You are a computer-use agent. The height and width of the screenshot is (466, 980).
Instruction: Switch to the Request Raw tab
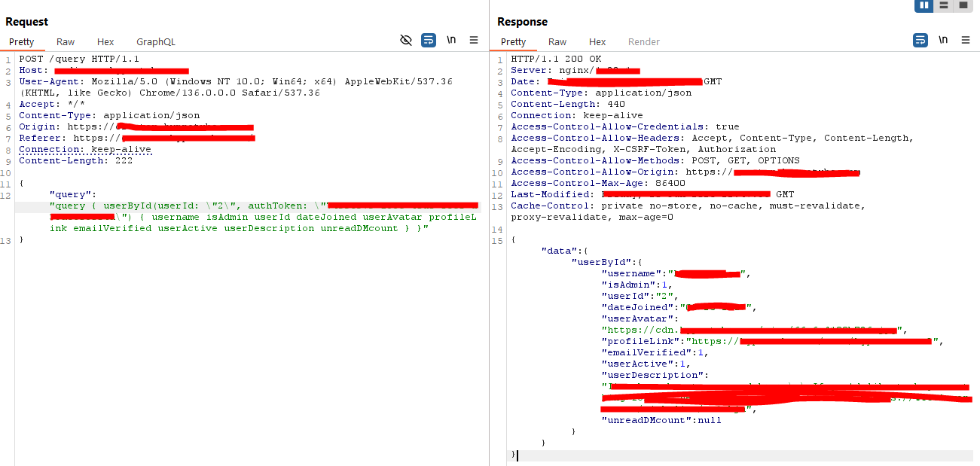coord(66,42)
